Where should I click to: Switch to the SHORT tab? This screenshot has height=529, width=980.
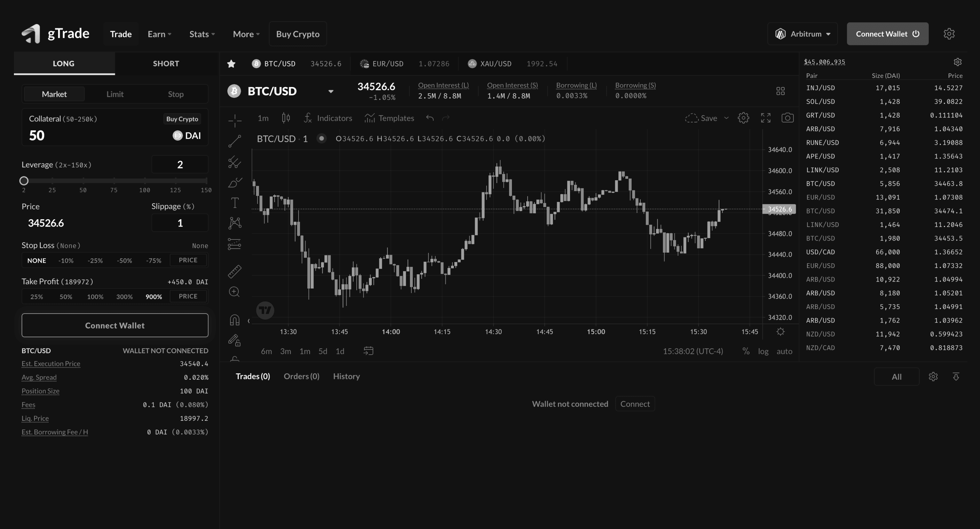166,64
